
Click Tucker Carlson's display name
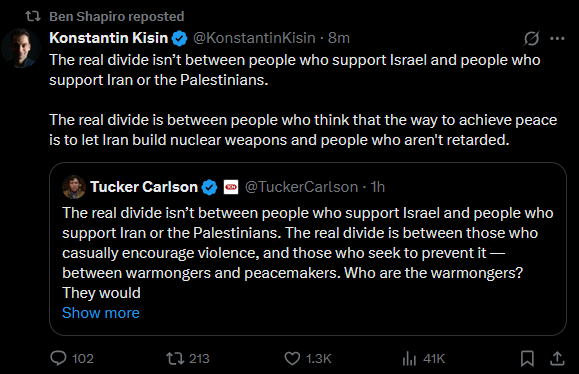click(x=144, y=187)
